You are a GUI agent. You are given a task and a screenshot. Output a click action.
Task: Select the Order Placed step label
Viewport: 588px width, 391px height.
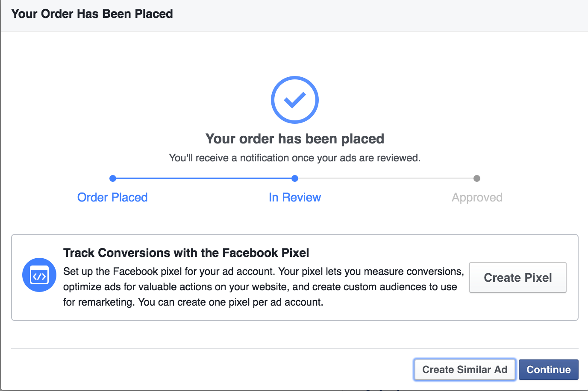[112, 197]
